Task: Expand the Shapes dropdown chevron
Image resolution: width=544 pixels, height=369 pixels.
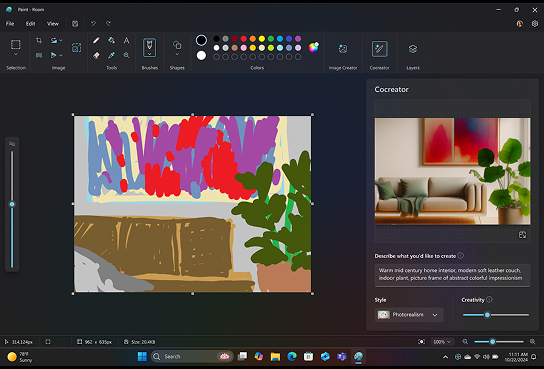Action: 177,54
